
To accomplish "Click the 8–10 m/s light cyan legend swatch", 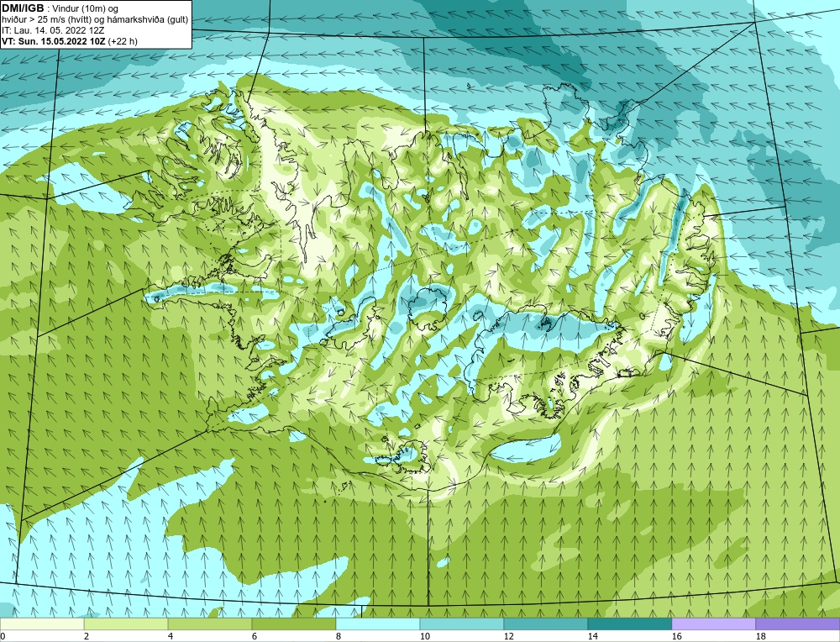I will click(x=378, y=624).
